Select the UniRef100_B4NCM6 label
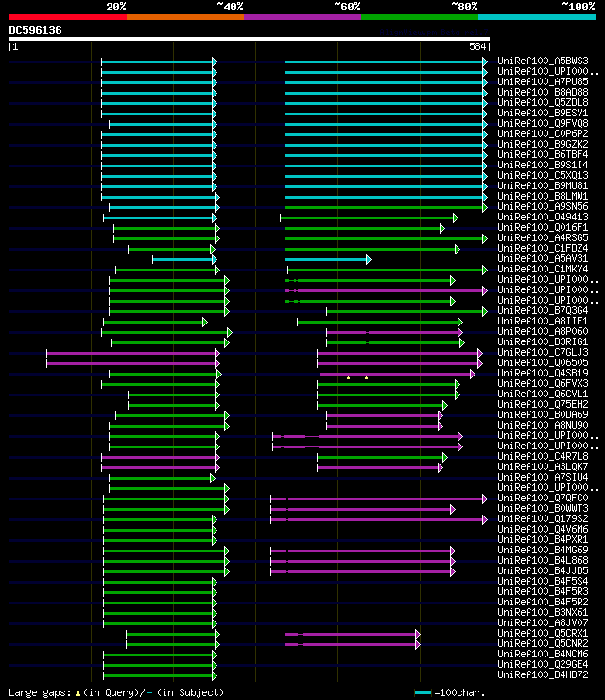 tap(543, 655)
